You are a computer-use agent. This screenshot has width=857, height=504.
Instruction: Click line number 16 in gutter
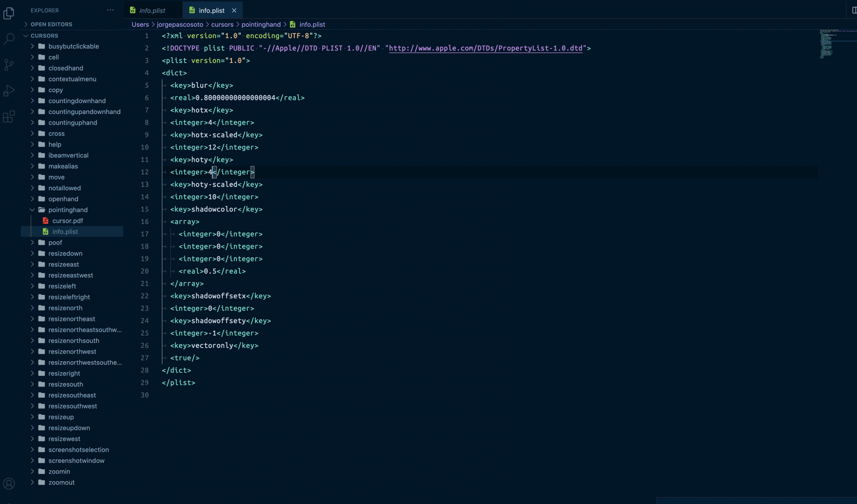coord(145,222)
